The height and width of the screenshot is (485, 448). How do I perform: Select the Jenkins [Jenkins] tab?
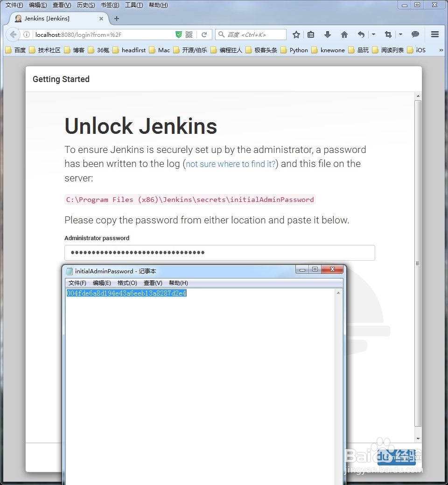(x=58, y=19)
